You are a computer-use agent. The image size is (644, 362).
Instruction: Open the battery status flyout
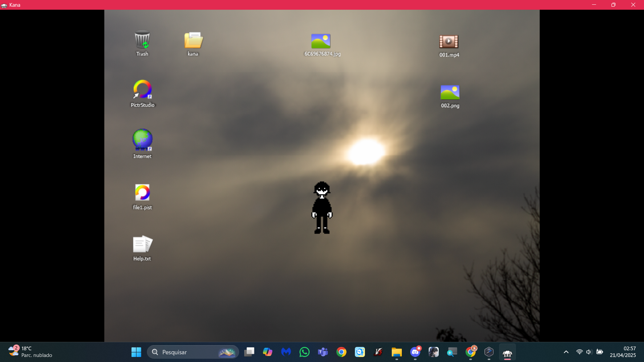[600, 352]
